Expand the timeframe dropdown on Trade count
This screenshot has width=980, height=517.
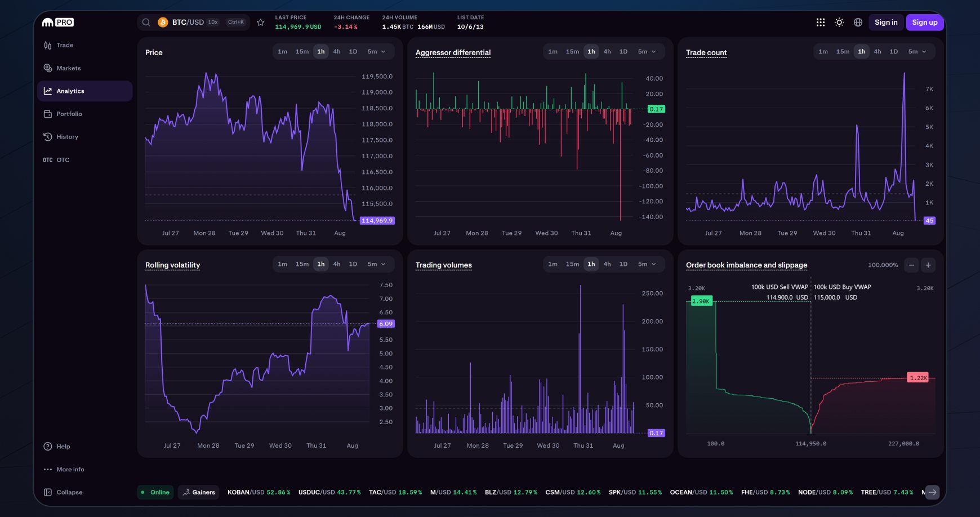pyautogui.click(x=917, y=51)
